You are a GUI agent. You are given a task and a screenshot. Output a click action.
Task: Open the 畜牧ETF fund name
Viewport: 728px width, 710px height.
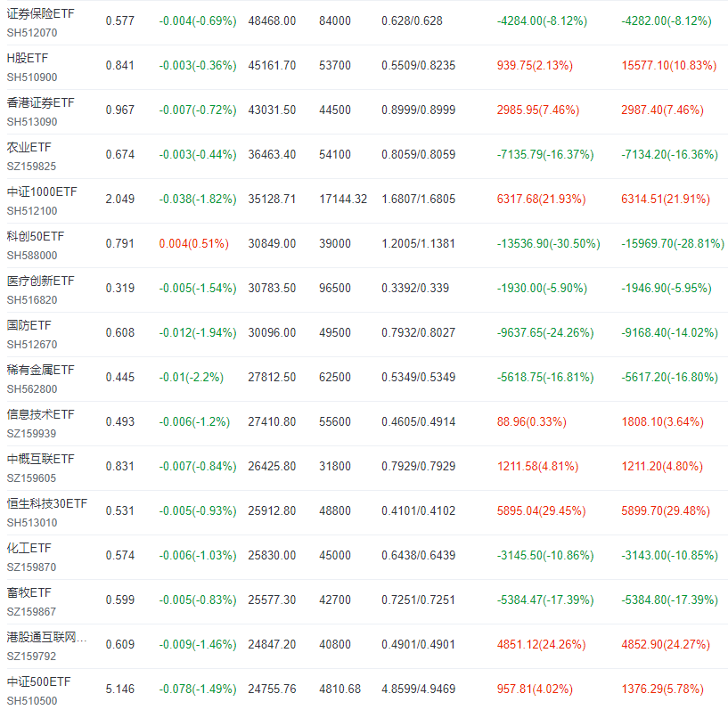(x=29, y=593)
